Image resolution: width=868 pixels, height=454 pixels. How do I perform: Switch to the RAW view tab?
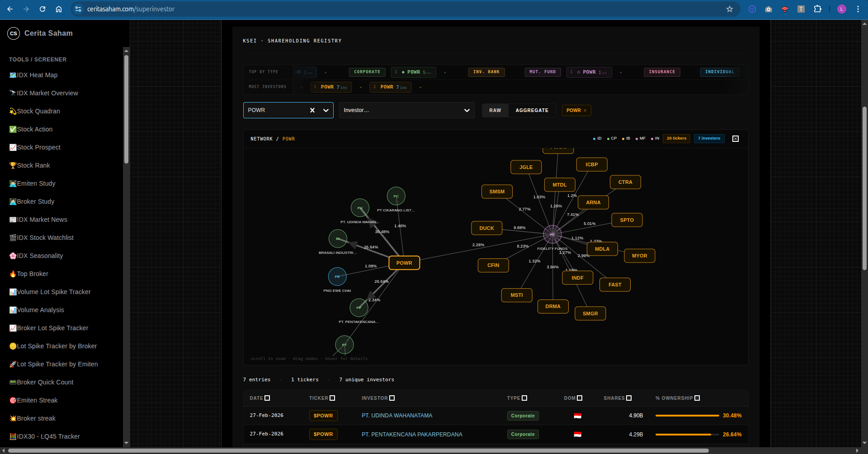(x=495, y=110)
